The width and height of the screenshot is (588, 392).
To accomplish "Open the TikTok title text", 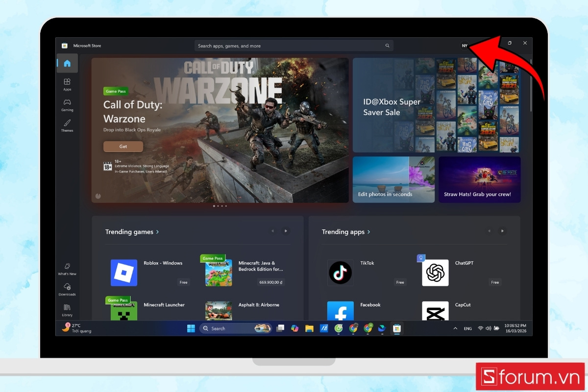I will click(x=367, y=263).
